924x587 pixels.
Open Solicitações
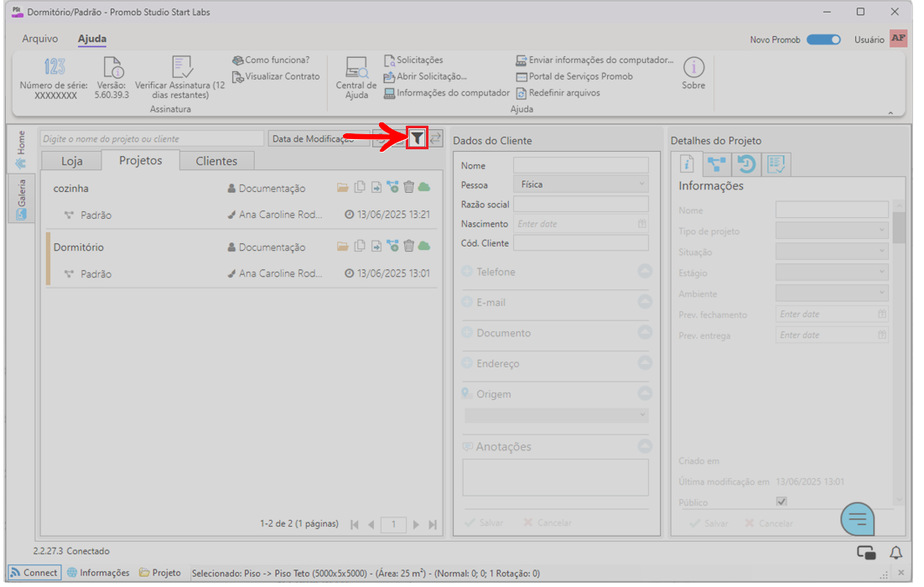click(413, 60)
